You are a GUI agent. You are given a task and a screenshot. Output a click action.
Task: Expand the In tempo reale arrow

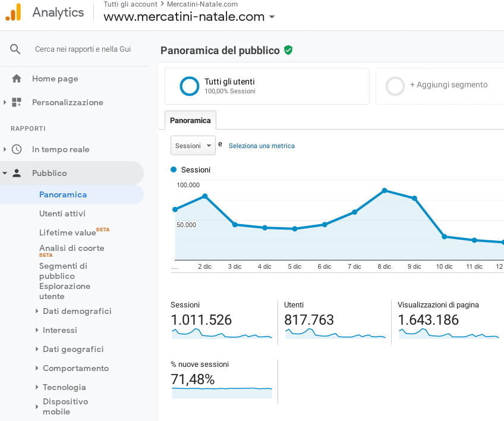(5, 149)
